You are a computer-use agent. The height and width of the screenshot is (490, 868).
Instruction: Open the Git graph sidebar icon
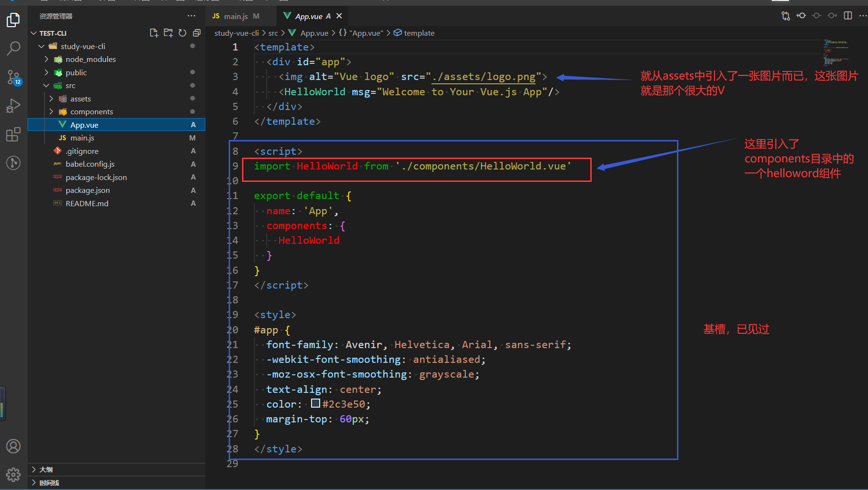coord(13,163)
